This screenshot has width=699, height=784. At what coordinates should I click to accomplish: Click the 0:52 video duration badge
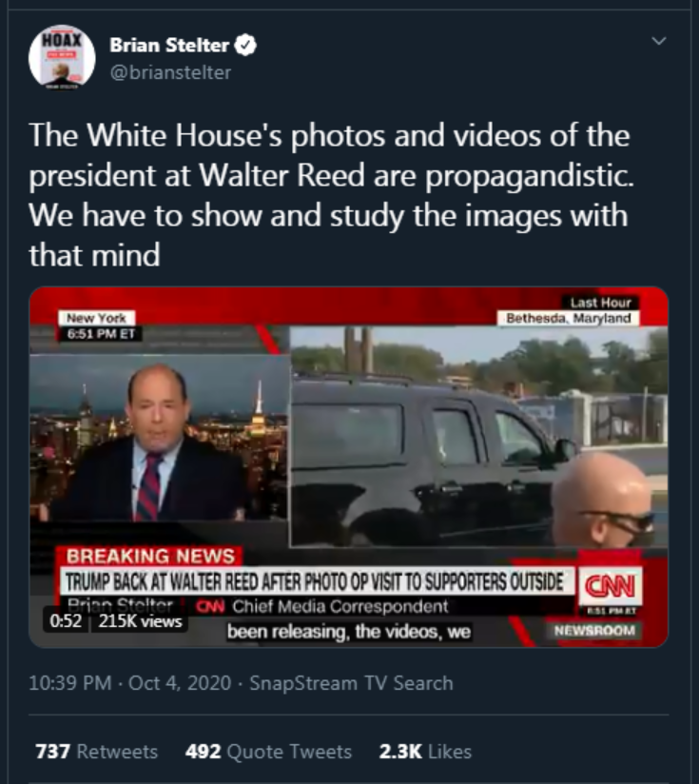[x=66, y=620]
